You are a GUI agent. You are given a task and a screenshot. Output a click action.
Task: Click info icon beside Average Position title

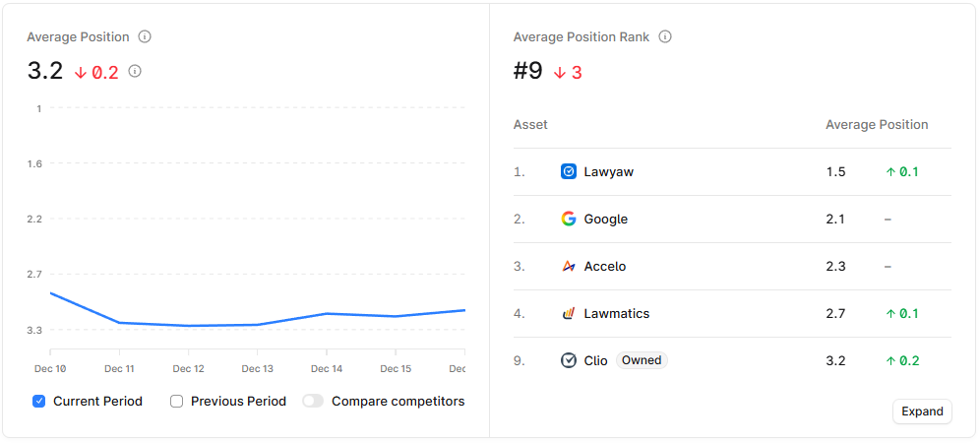click(x=145, y=37)
